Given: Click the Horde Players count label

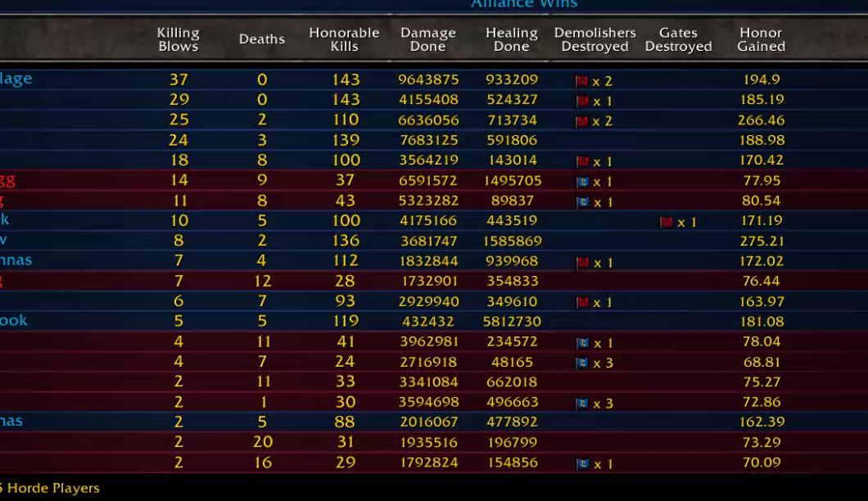Looking at the screenshot, I should pos(50,488).
